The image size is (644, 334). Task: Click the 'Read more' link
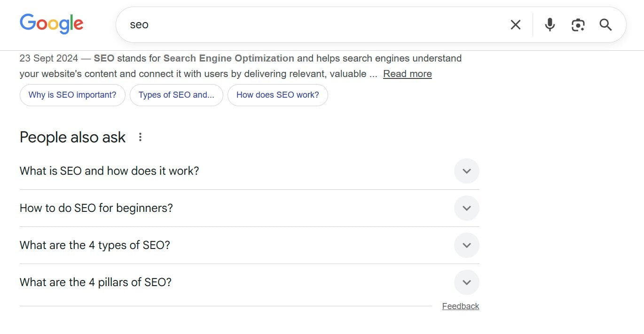(407, 73)
